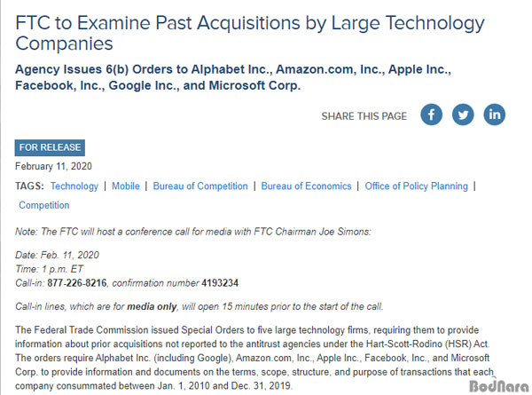Open the Technology tag link
The height and width of the screenshot is (395, 532).
click(x=74, y=186)
